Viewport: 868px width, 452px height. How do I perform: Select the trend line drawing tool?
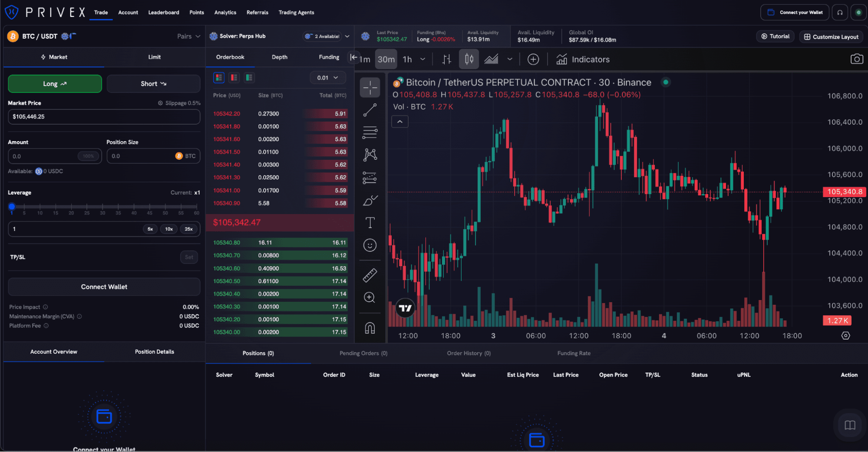[x=370, y=110]
